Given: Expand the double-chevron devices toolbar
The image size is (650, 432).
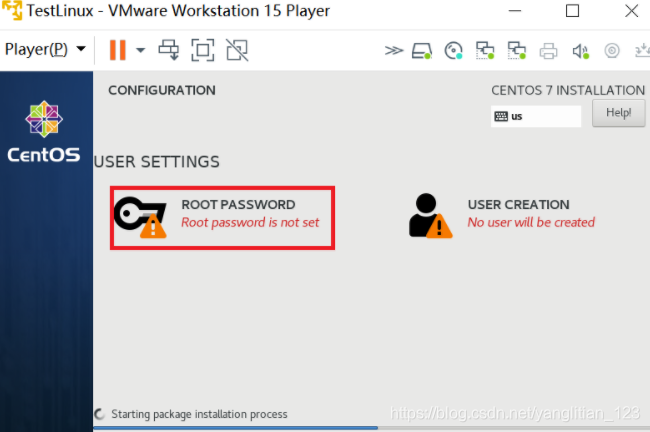Looking at the screenshot, I should tap(393, 51).
